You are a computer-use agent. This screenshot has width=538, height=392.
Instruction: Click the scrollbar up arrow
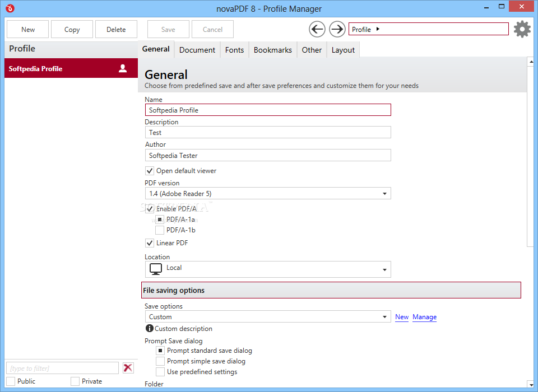click(x=531, y=62)
